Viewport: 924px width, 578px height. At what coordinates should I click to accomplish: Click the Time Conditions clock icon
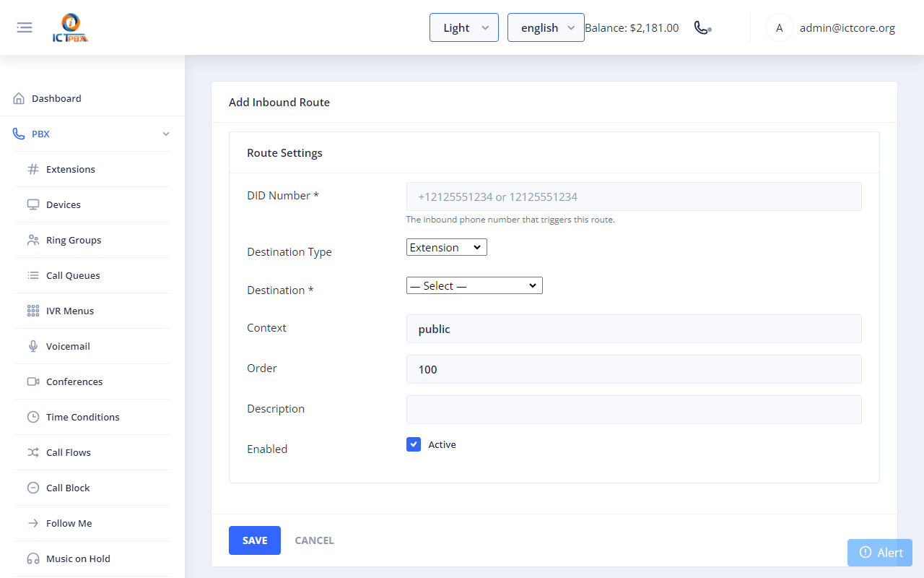[33, 417]
